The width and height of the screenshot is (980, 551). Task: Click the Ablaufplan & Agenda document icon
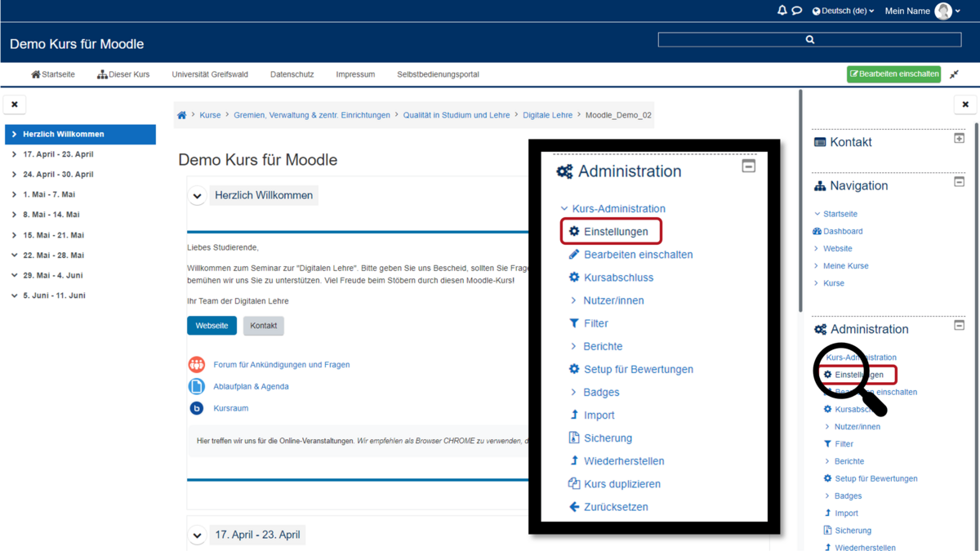197,386
